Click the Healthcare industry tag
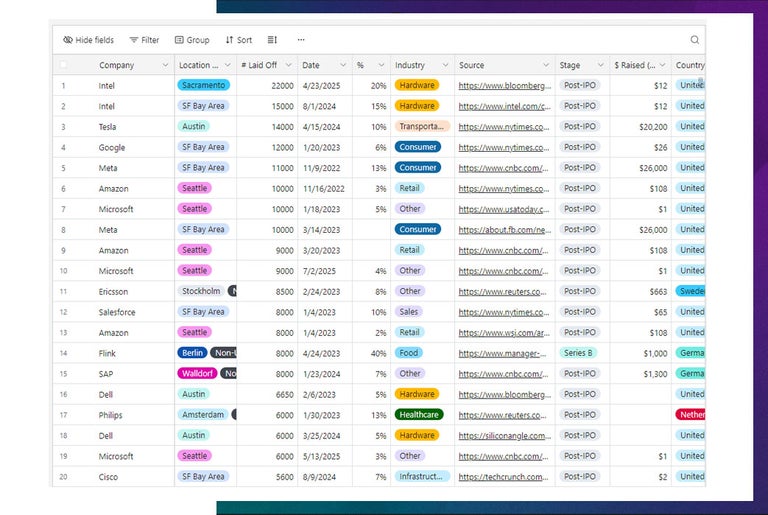 coord(419,414)
